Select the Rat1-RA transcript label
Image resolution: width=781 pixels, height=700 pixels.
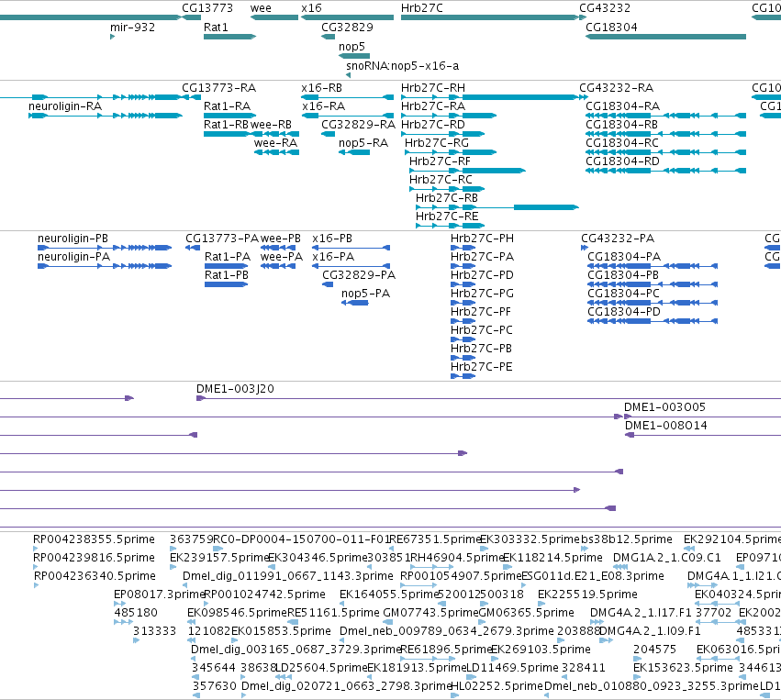click(x=227, y=106)
